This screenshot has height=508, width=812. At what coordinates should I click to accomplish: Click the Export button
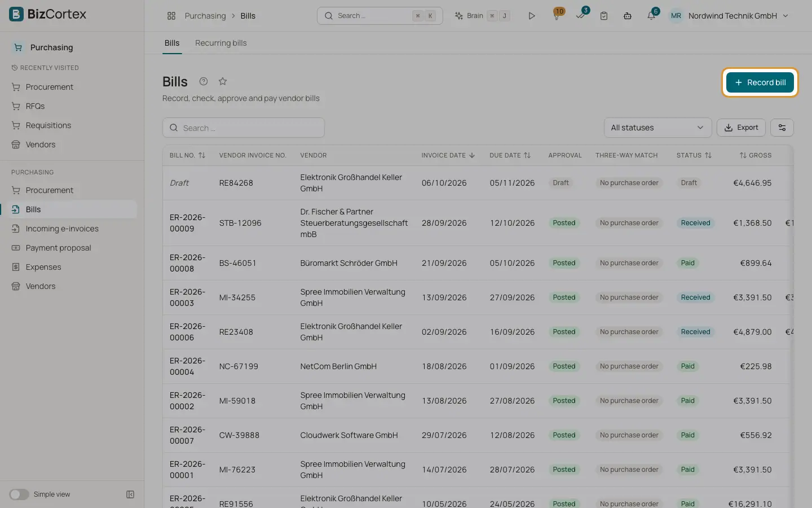click(741, 128)
